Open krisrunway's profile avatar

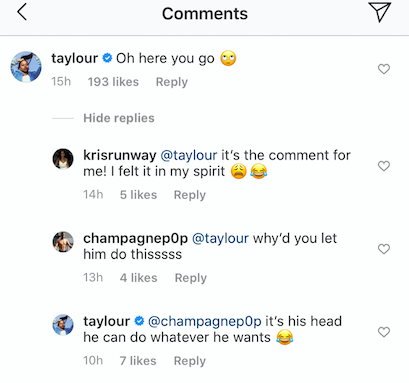click(x=63, y=159)
